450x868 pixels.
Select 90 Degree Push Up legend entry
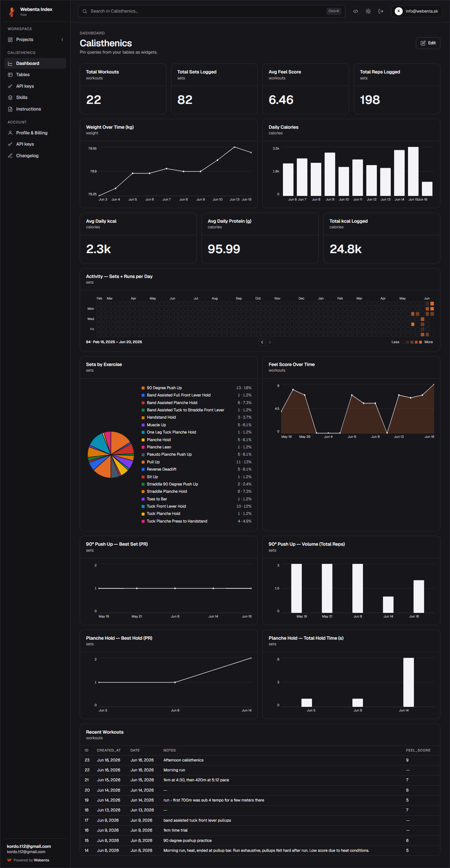[196, 388]
